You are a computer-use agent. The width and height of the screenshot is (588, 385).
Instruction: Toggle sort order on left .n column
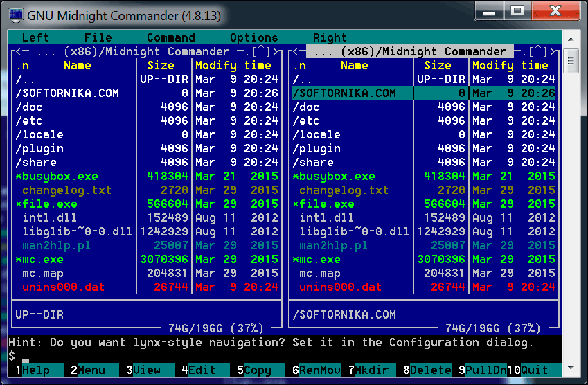point(22,66)
